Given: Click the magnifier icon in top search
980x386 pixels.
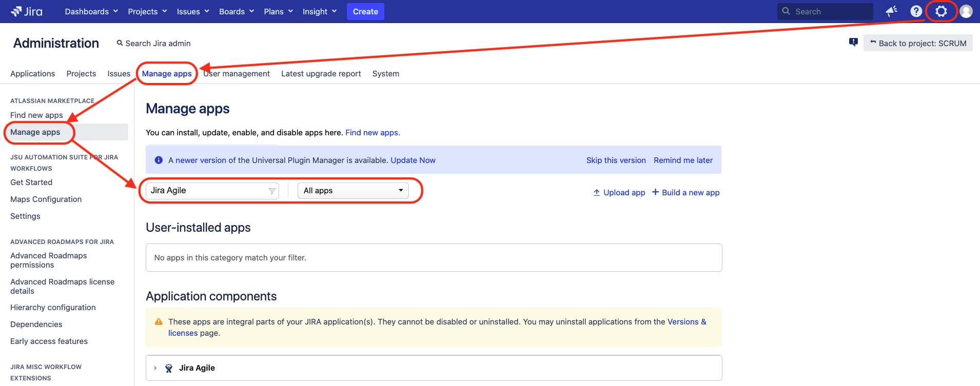Looking at the screenshot, I should [x=786, y=11].
